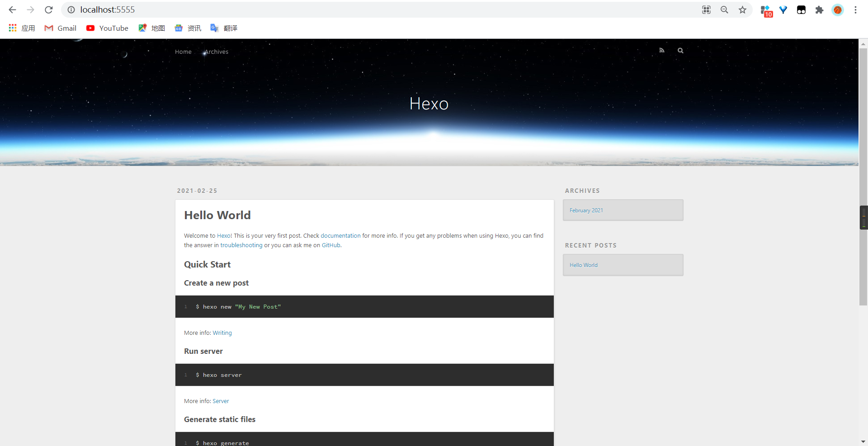Screen dimensions: 868x446
Task: Open the Hello World post title
Action: [x=217, y=215]
